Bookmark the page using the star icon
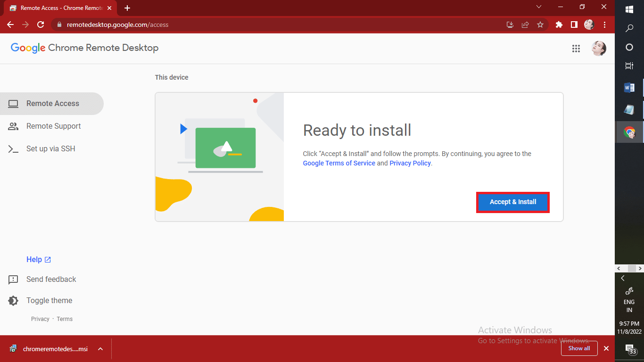Viewport: 644px width, 362px height. click(x=540, y=25)
